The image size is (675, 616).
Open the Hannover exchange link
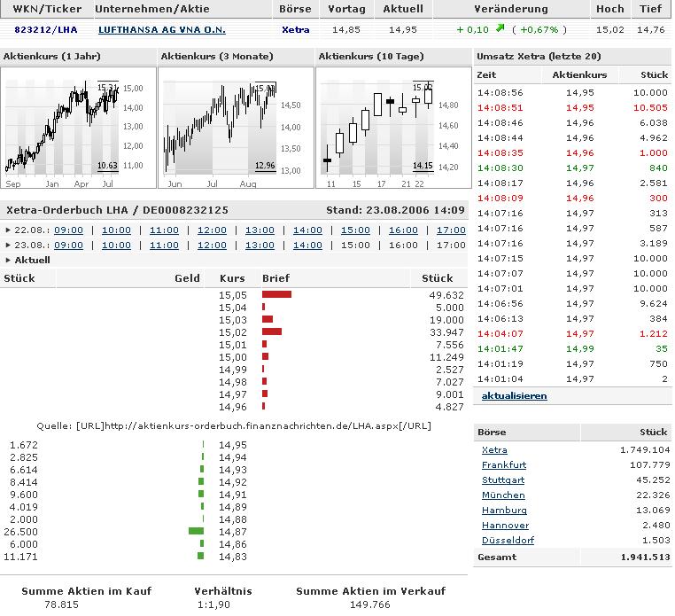[x=503, y=526]
